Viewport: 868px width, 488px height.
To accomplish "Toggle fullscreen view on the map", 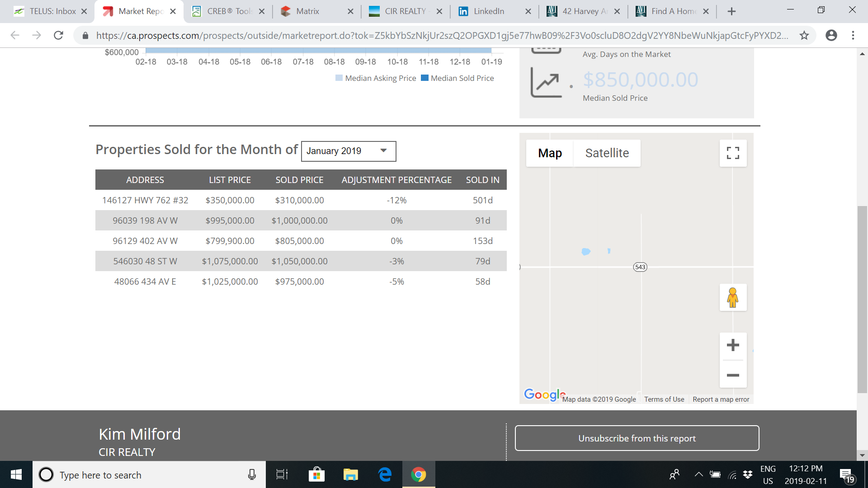I will click(733, 153).
